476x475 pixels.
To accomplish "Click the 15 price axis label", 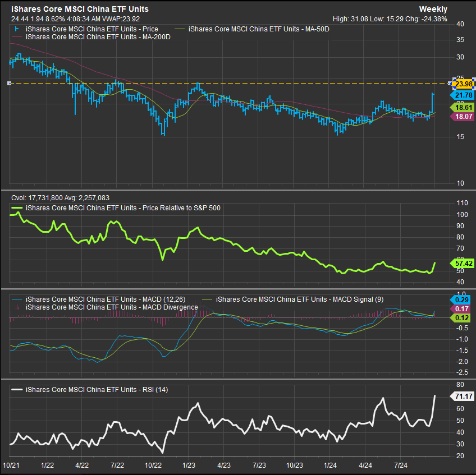I will tap(460, 137).
